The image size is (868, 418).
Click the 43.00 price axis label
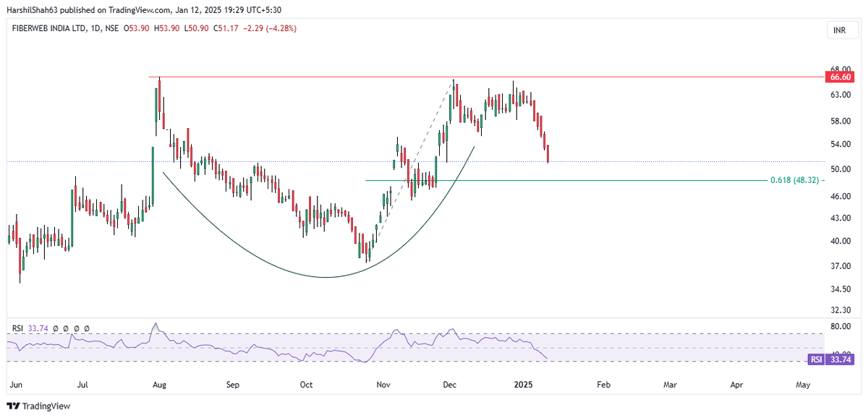[x=840, y=218]
